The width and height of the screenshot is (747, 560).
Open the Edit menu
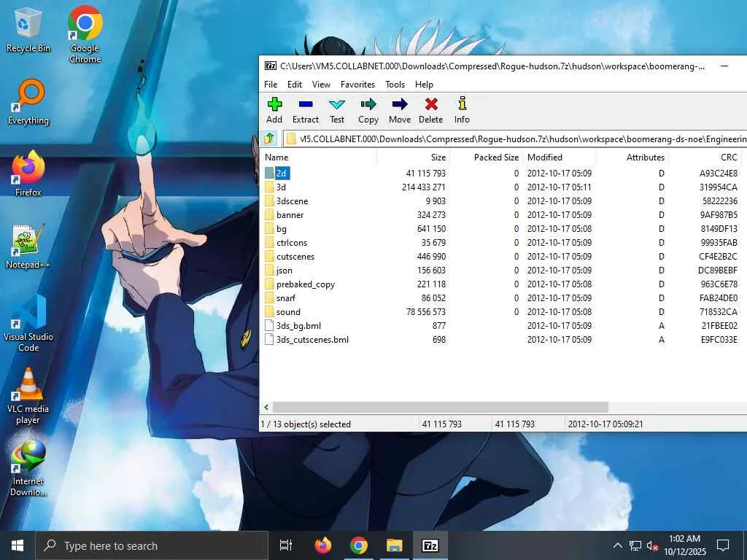pyautogui.click(x=295, y=85)
